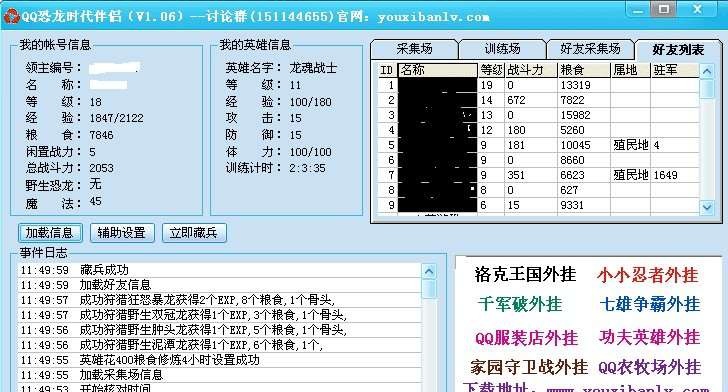This screenshot has height=392, width=728.
Task: Select log entry 加载采集场信息
Action: coord(220,375)
